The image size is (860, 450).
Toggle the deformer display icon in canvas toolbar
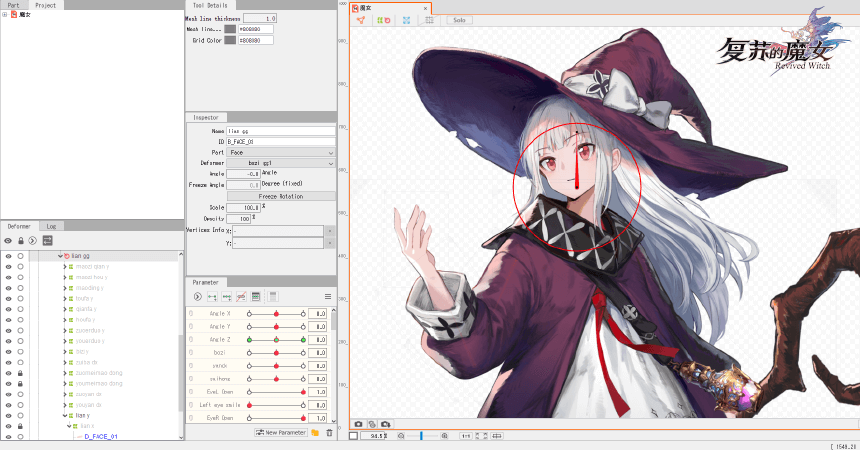(383, 20)
